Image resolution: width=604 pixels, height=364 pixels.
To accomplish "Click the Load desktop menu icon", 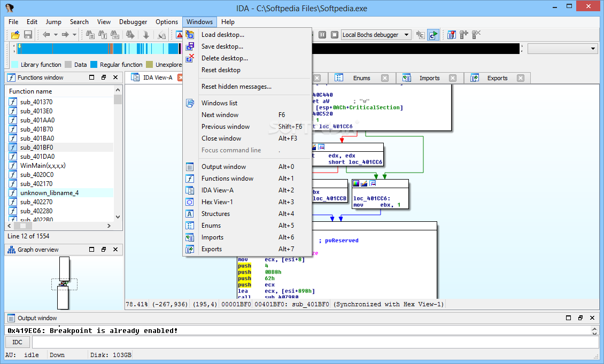I will pyautogui.click(x=190, y=35).
